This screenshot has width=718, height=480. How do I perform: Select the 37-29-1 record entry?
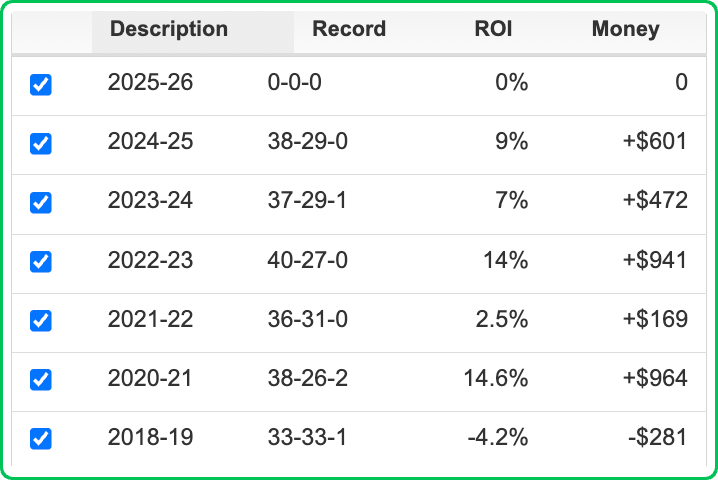pos(308,201)
